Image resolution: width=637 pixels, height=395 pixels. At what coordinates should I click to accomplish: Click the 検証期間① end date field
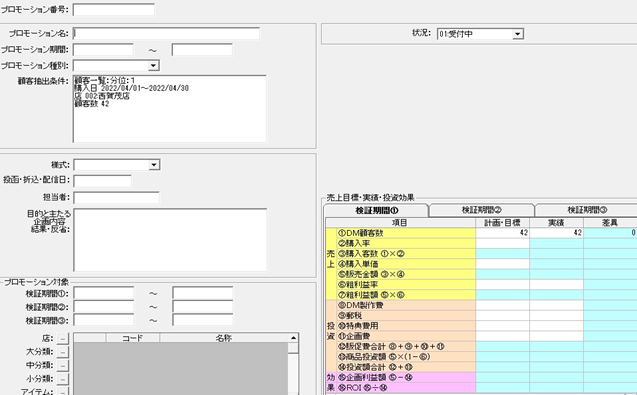coord(203,293)
